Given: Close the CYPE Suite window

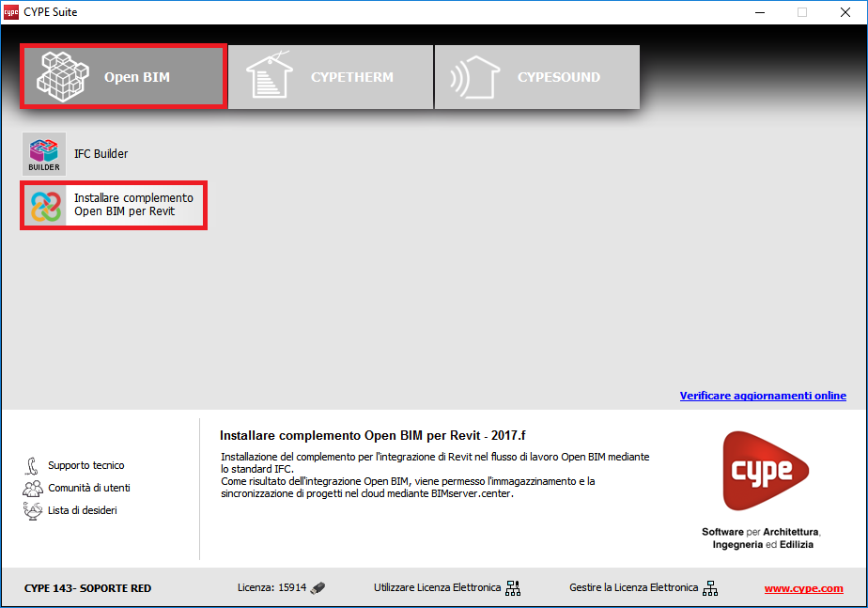Looking at the screenshot, I should 845,12.
